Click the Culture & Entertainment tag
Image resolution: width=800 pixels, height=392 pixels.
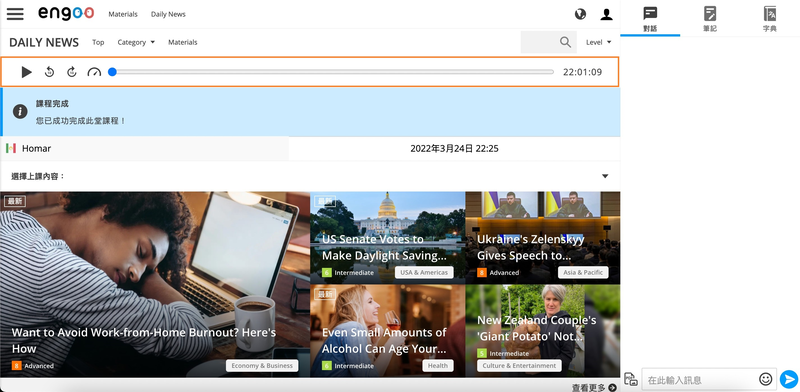click(519, 365)
